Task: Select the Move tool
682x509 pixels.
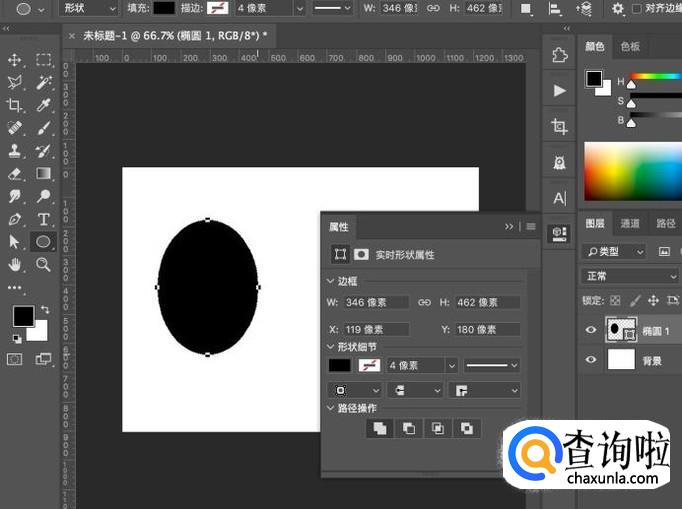Action: [15, 60]
